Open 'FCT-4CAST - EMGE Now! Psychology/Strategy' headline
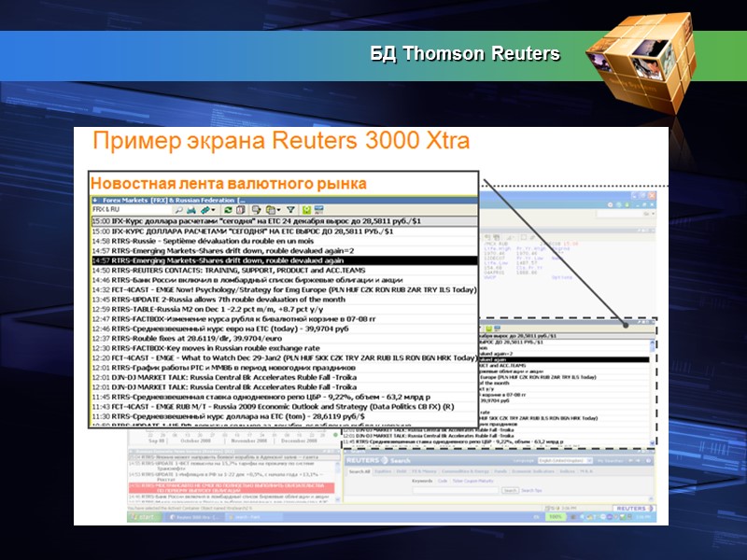Screen dimensions: 747x560 pos(285,289)
